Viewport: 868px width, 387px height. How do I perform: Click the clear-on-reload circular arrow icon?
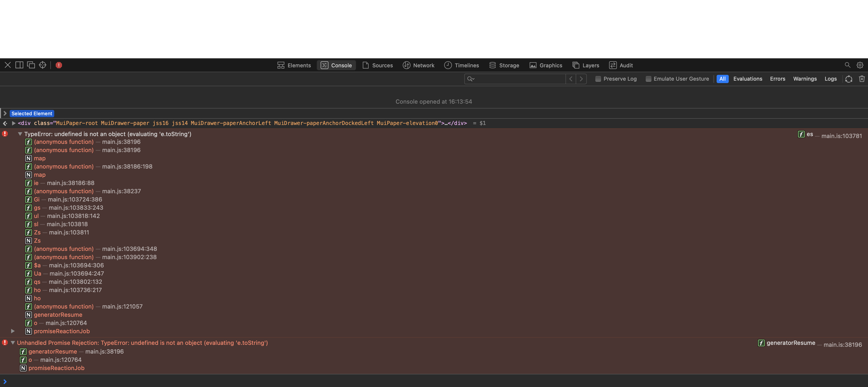pyautogui.click(x=848, y=79)
